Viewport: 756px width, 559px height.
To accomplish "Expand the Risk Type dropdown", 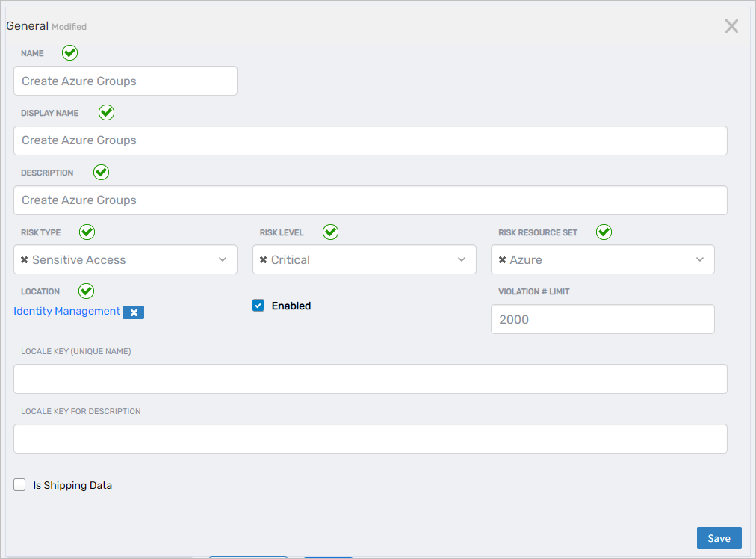I will [x=223, y=260].
